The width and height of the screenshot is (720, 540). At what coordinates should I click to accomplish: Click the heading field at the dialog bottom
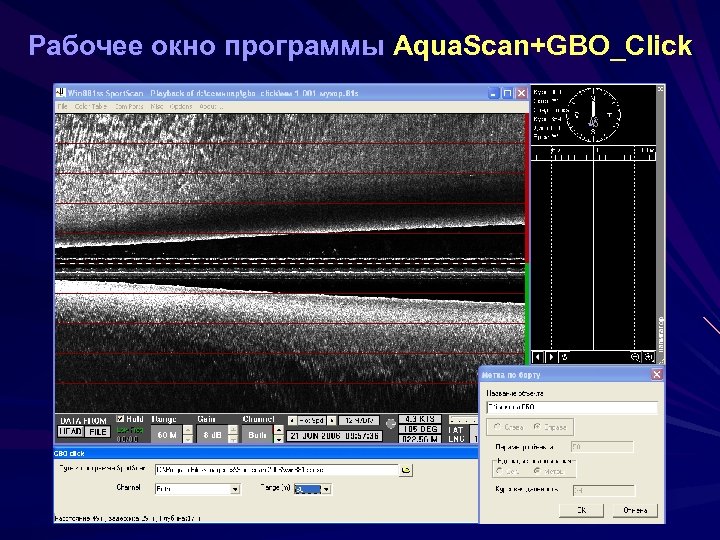[x=604, y=490]
